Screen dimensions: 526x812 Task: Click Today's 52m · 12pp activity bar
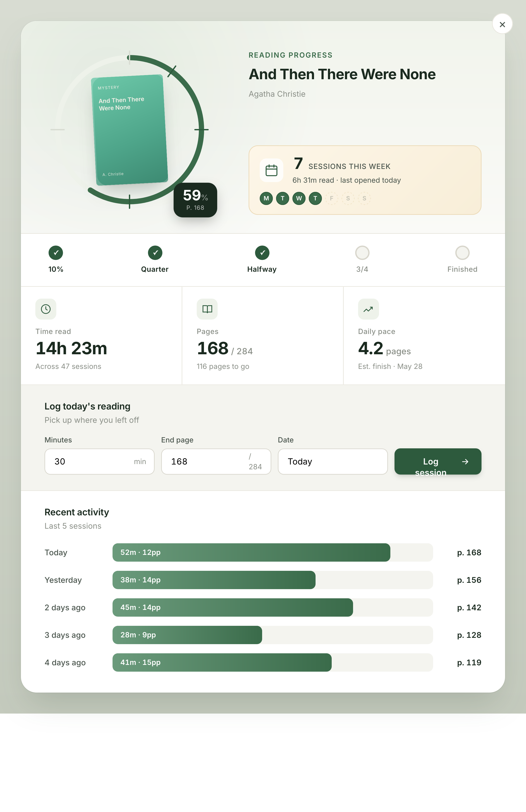251,552
